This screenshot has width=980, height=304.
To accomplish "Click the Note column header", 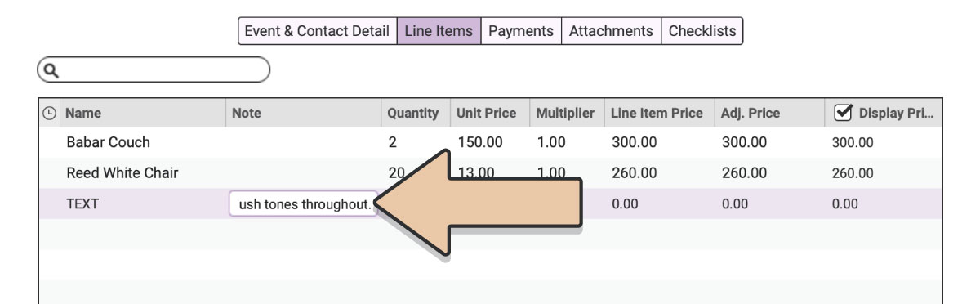I will coord(247,114).
